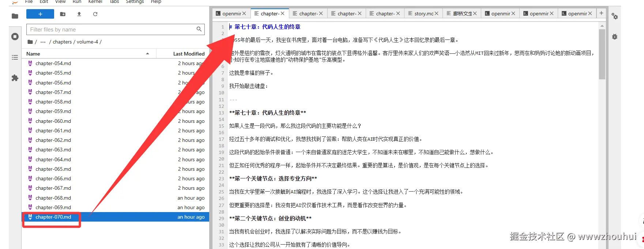Place cursor in heading '第七十章：代码人生的终章' on line 1
This screenshot has width=644, height=249.
point(267,27)
